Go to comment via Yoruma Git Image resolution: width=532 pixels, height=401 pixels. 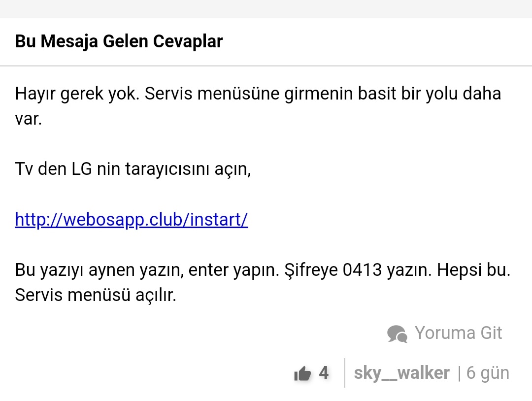click(458, 333)
